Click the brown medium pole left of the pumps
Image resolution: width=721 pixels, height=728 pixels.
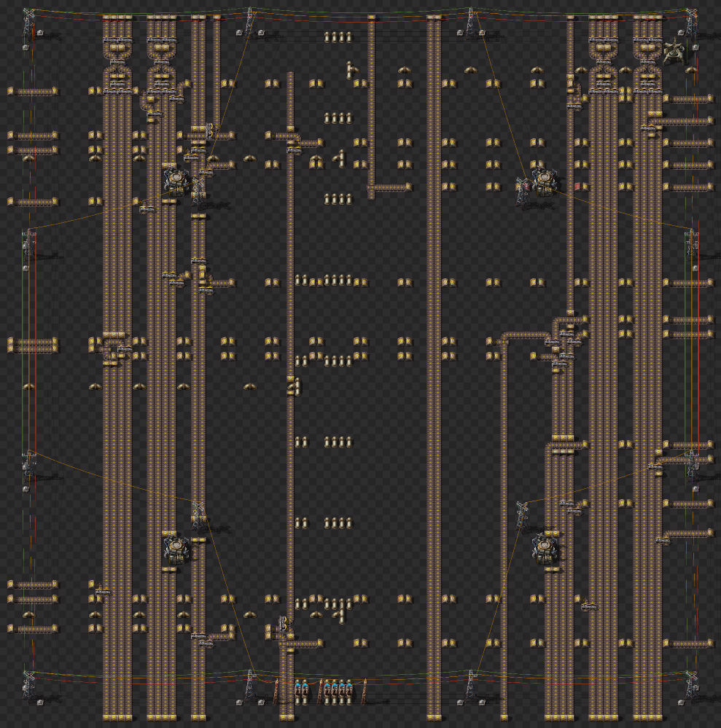point(276,690)
